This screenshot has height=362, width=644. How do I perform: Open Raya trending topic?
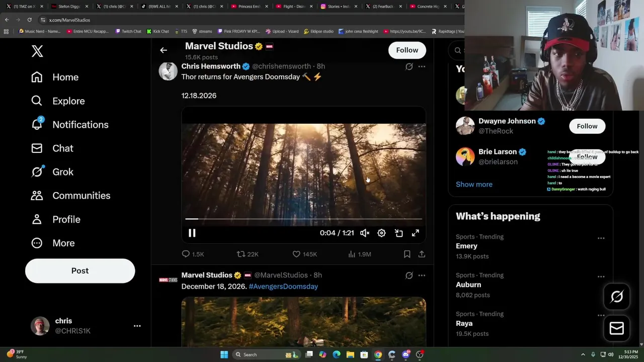click(464, 323)
